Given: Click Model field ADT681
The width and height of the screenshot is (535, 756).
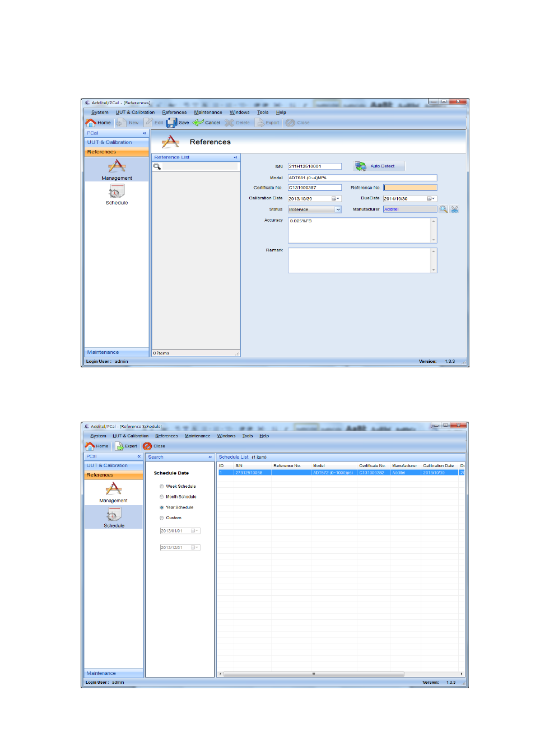Looking at the screenshot, I should (x=362, y=178).
